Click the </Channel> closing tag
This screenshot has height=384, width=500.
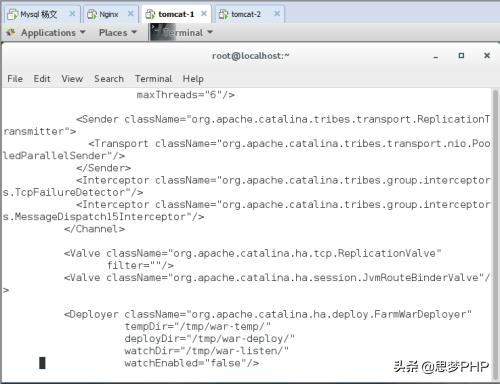tap(94, 229)
